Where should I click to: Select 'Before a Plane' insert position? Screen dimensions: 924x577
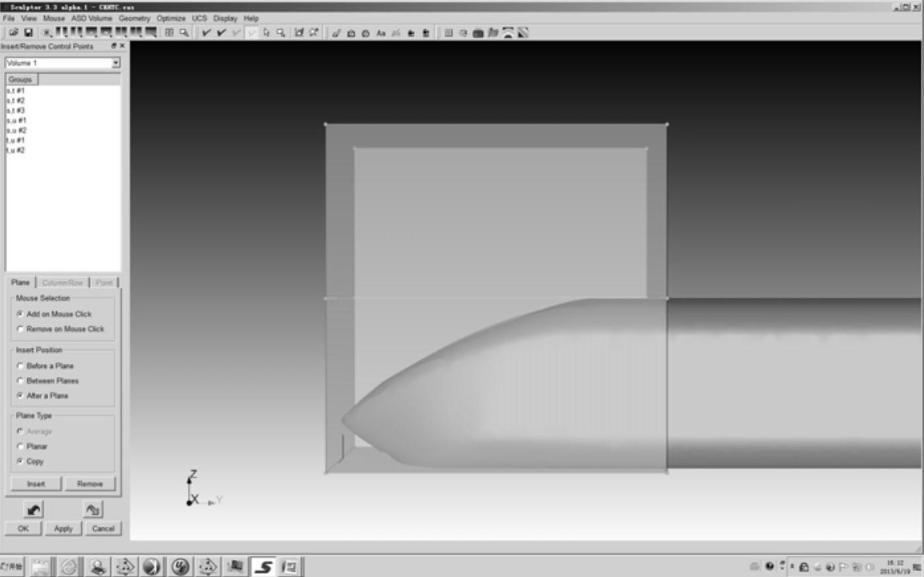pos(20,366)
